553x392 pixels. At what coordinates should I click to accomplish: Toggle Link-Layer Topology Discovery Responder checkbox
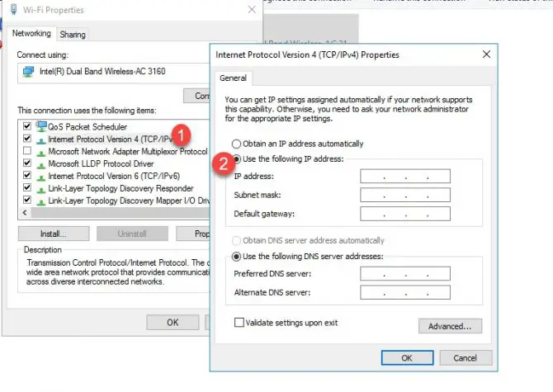pyautogui.click(x=27, y=187)
